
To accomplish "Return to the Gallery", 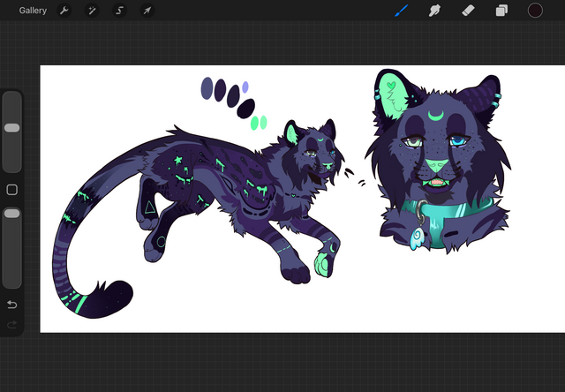I will [33, 11].
